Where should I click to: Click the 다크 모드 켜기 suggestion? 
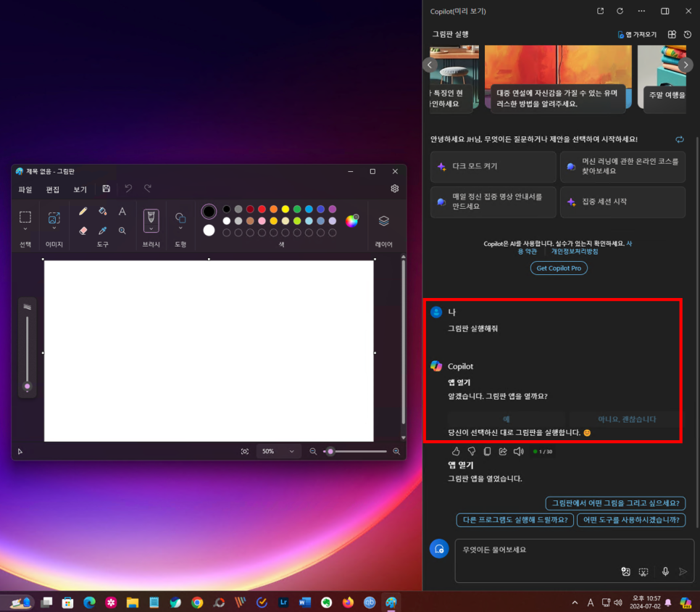click(x=493, y=166)
